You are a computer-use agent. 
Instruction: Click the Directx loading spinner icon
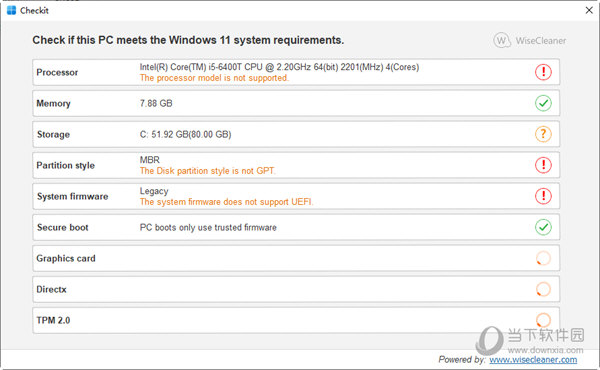pyautogui.click(x=543, y=289)
